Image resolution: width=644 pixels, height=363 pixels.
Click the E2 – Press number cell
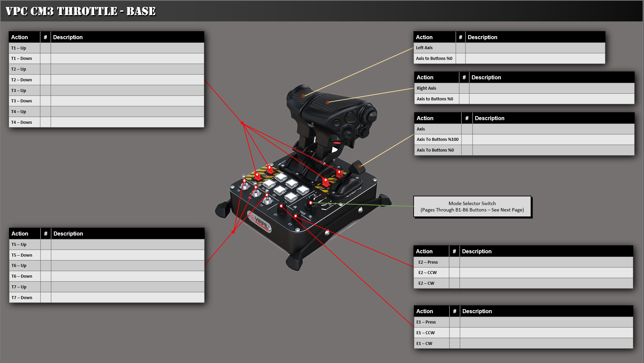(454, 262)
